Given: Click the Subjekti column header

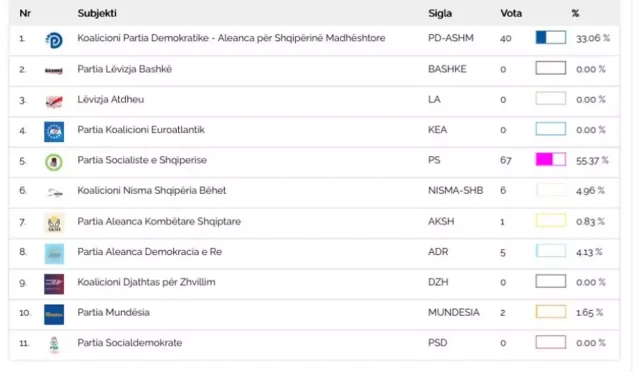Looking at the screenshot, I should point(97,13).
